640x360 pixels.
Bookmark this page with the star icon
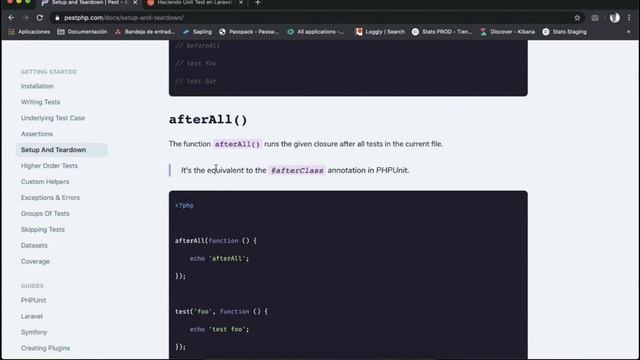577,18
